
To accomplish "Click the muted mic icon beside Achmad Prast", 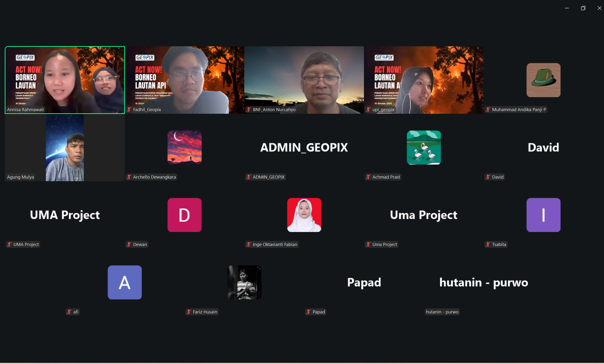I will tap(368, 177).
